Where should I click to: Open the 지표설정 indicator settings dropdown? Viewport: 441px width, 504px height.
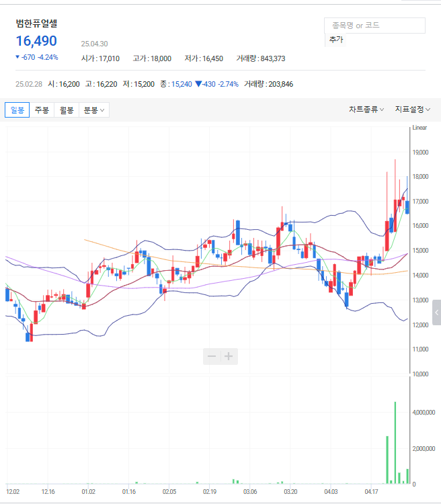(x=413, y=110)
